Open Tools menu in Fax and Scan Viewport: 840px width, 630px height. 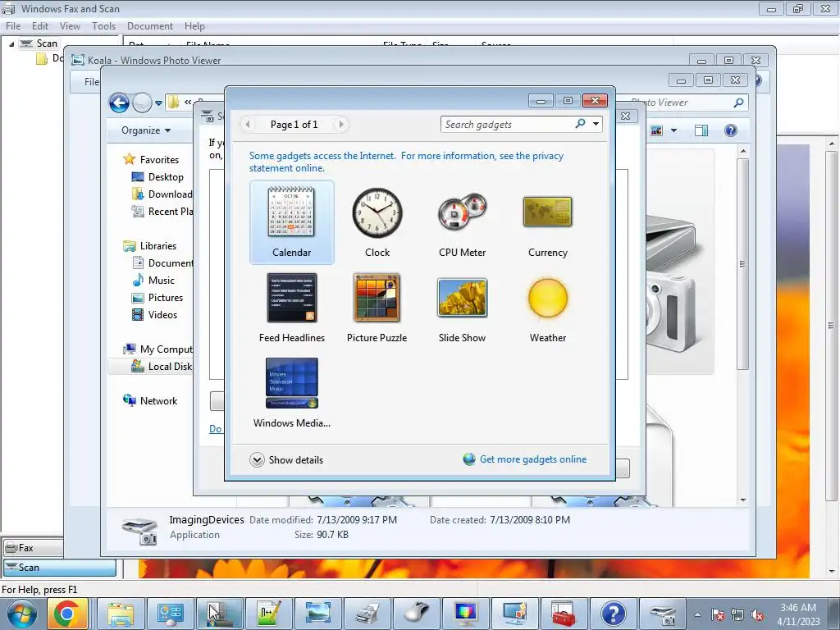(x=103, y=25)
